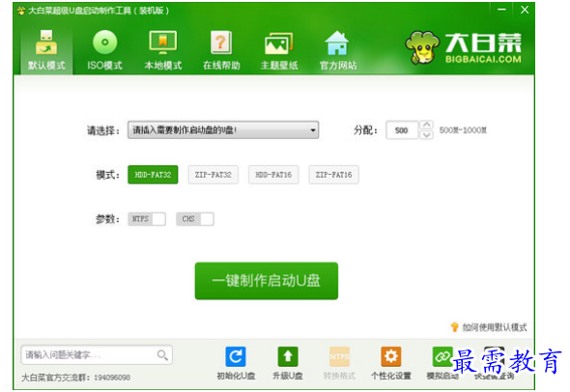The image size is (570, 392).
Task: Click the 大白菜 BIGBAICAI.COM logo
Action: click(464, 48)
